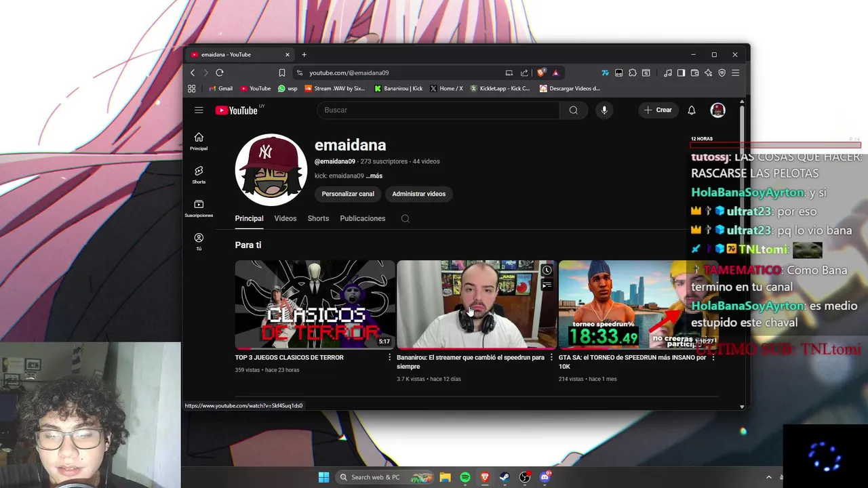Add Bananirou video to Watch later
The height and width of the screenshot is (488, 868).
pos(547,270)
